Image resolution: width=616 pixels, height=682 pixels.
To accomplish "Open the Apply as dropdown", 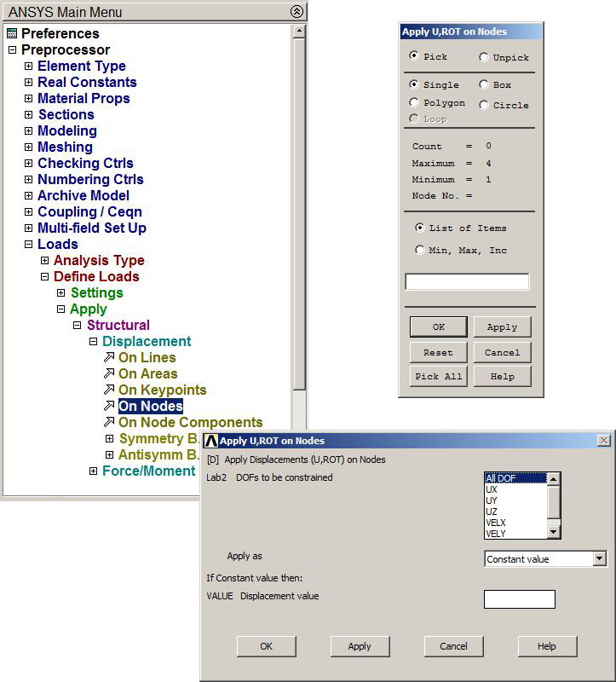I will 600,559.
